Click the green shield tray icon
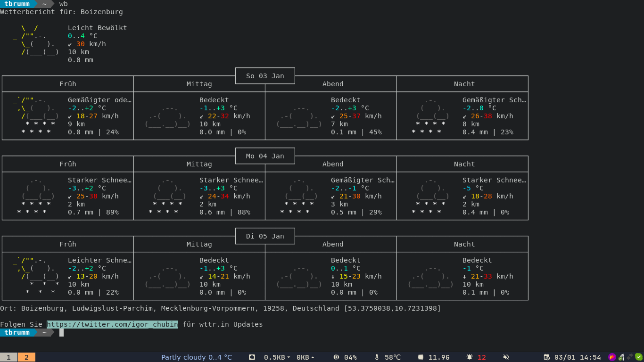Image resolution: width=644 pixels, height=362 pixels. coord(639,357)
